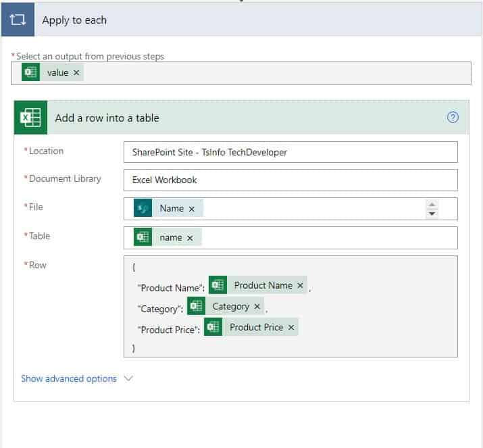Click Excel icon of Product Name token

[x=218, y=284]
